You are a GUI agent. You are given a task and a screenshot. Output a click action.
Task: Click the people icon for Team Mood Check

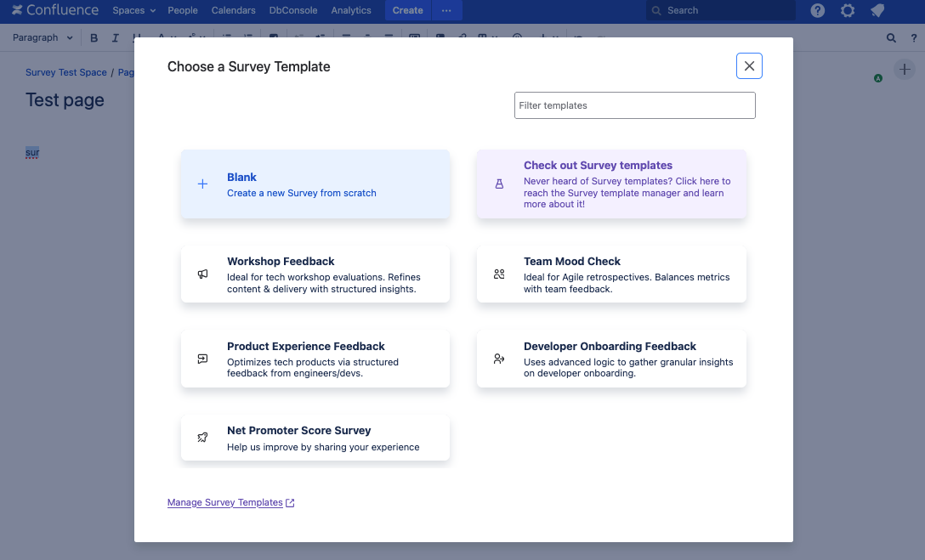[499, 274]
